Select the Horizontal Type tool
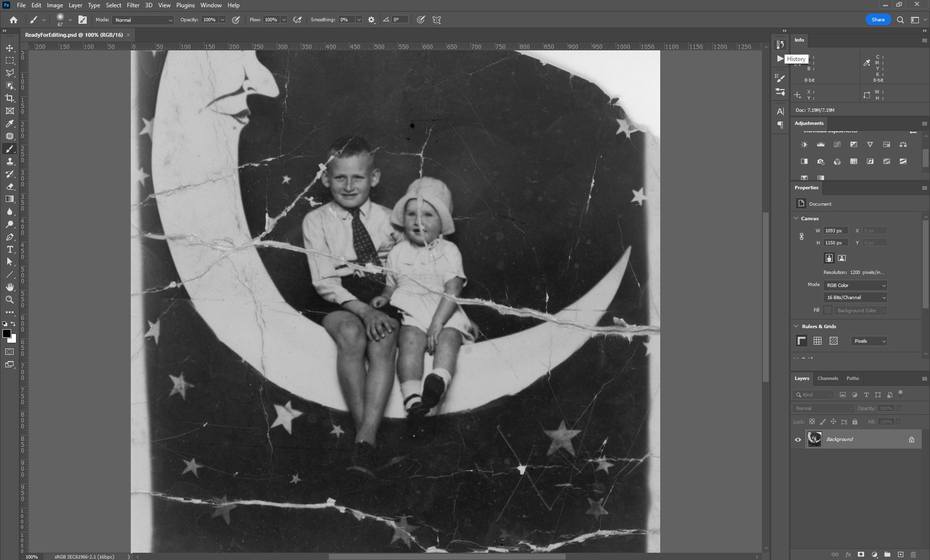 click(x=10, y=249)
